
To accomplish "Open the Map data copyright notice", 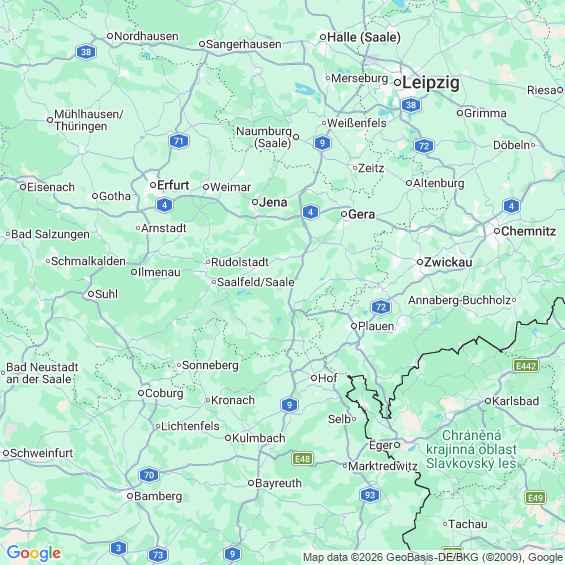I will tap(433, 557).
